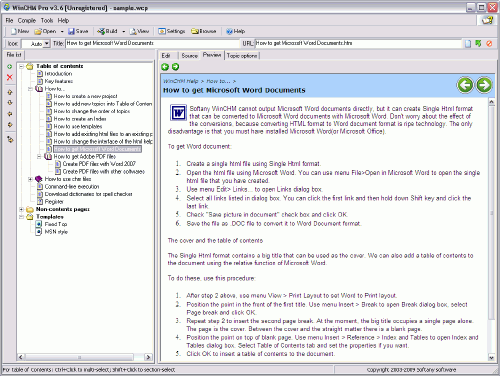Click the green arrow icon beside URL

tap(478, 43)
